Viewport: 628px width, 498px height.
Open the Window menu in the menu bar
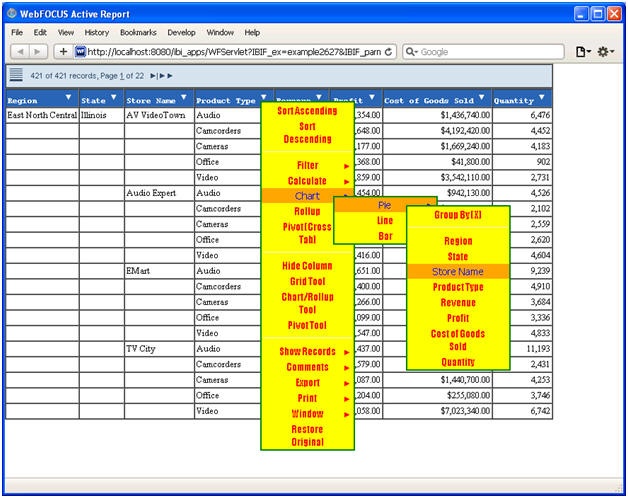pyautogui.click(x=220, y=32)
